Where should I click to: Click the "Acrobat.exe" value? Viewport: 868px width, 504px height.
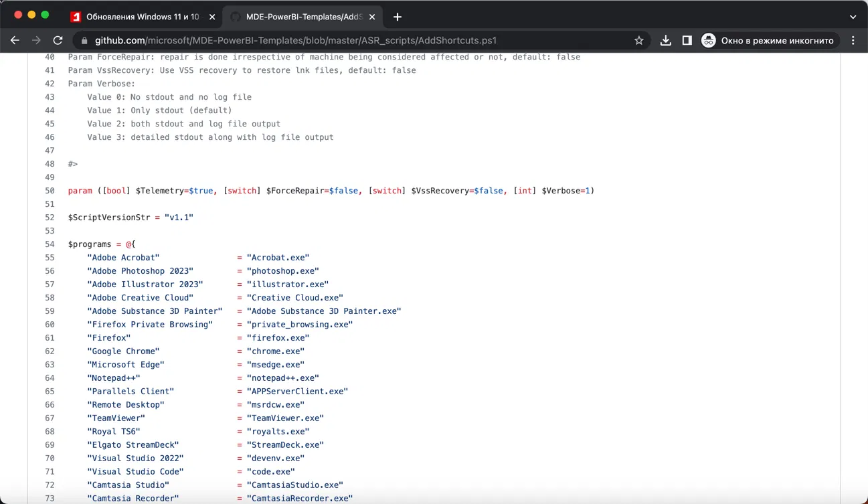(278, 258)
